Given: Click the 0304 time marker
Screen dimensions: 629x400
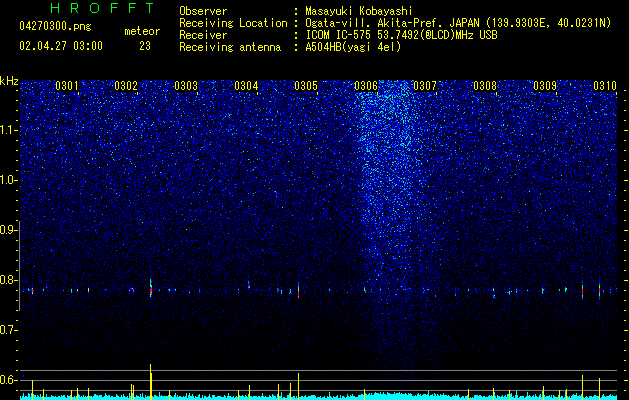Looking at the screenshot, I should pyautogui.click(x=246, y=86).
